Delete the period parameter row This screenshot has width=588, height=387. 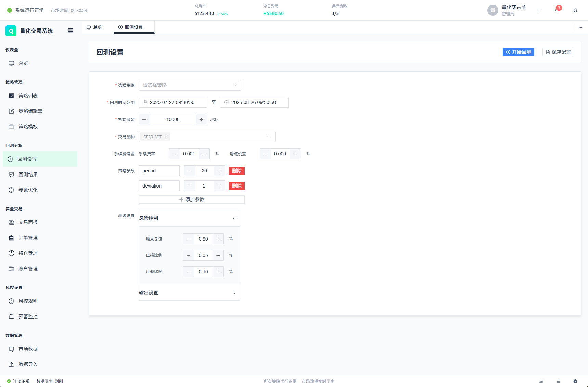237,171
